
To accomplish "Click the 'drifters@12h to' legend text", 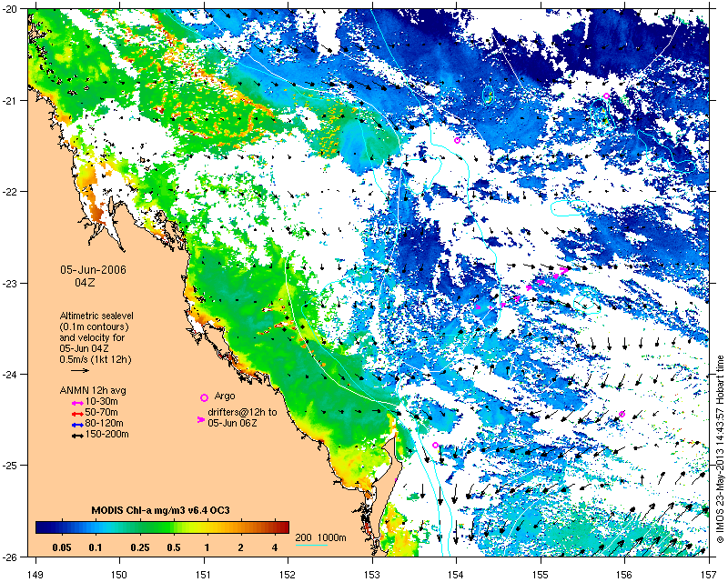I will coord(242,412).
